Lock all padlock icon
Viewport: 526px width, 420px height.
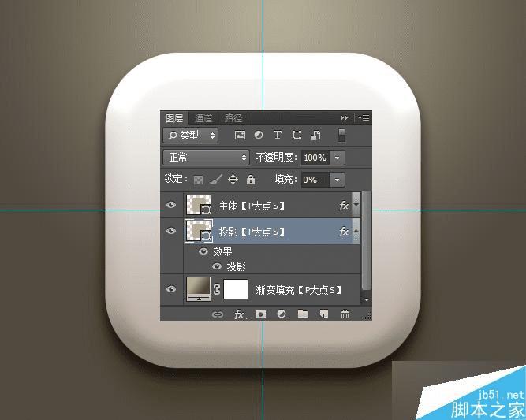(x=251, y=180)
